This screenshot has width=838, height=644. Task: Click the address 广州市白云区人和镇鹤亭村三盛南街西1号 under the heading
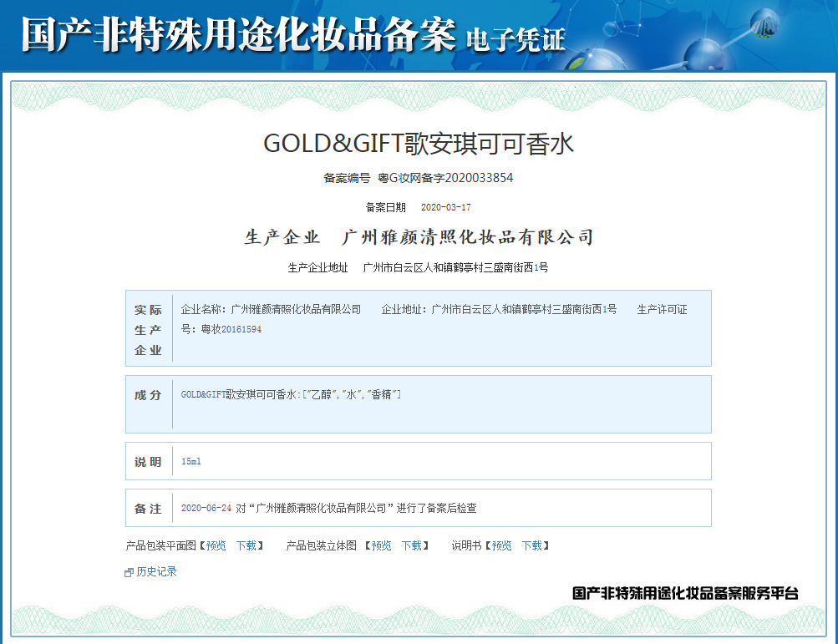[x=455, y=267]
